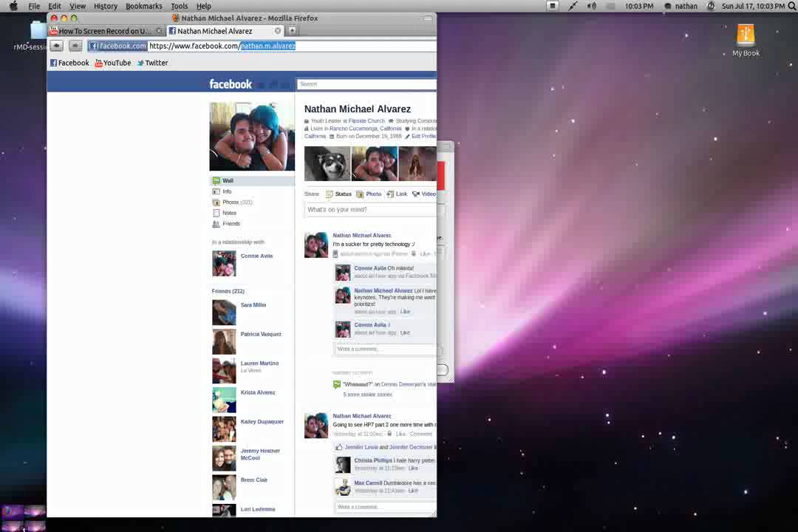Open the main profile picture
The height and width of the screenshot is (532, 798).
[252, 137]
